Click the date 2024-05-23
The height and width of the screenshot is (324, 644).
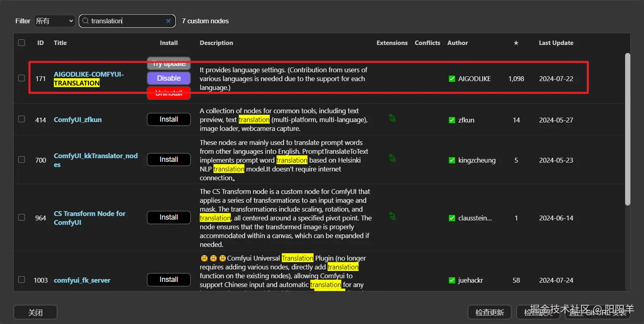(556, 160)
